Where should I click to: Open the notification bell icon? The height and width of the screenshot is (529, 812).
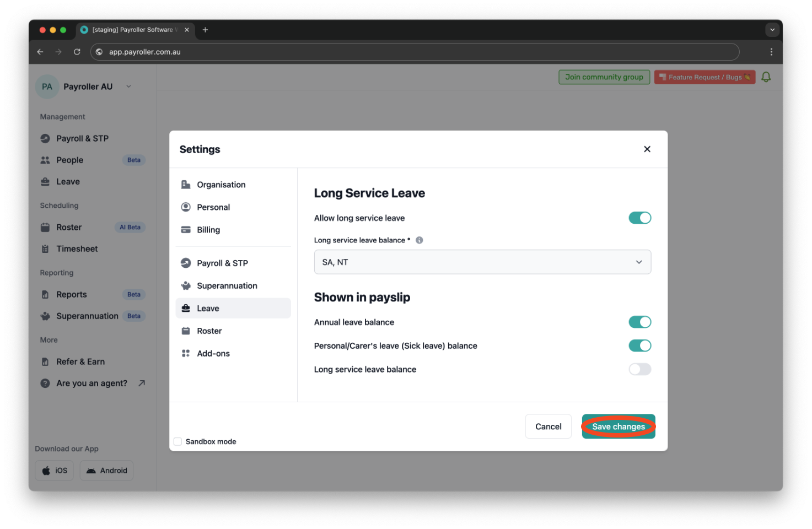(x=766, y=77)
